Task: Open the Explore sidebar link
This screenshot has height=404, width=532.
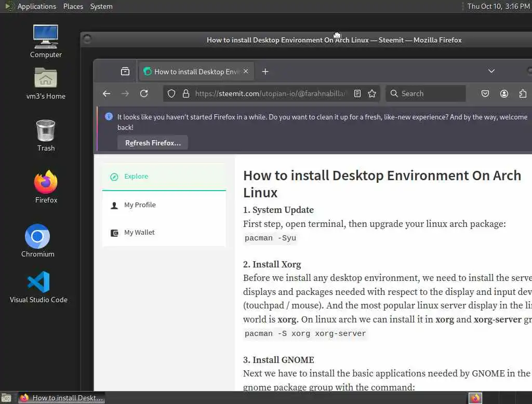Action: [164, 177]
